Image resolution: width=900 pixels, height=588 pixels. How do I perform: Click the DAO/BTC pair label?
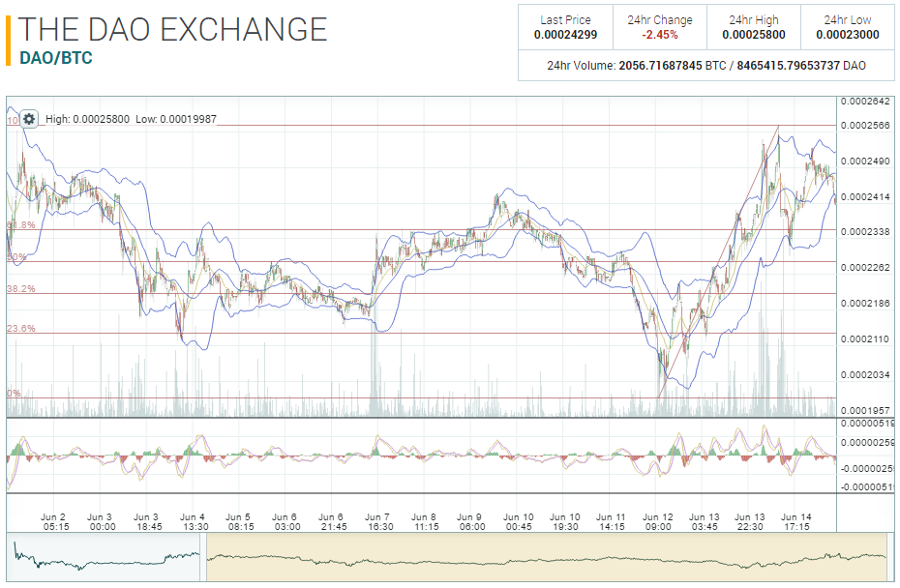[x=56, y=58]
